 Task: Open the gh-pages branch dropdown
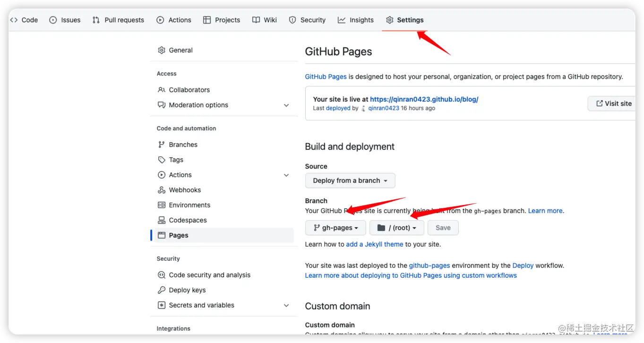click(335, 228)
